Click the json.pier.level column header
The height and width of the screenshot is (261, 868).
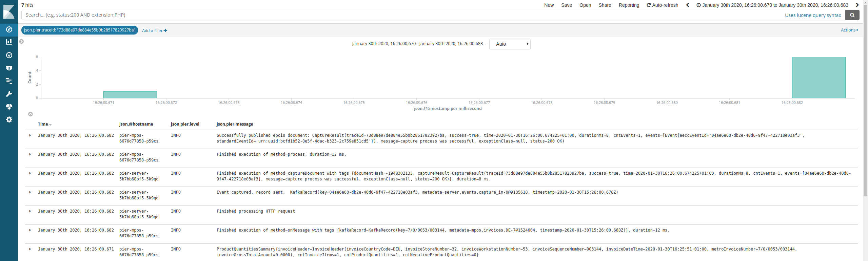(185, 124)
